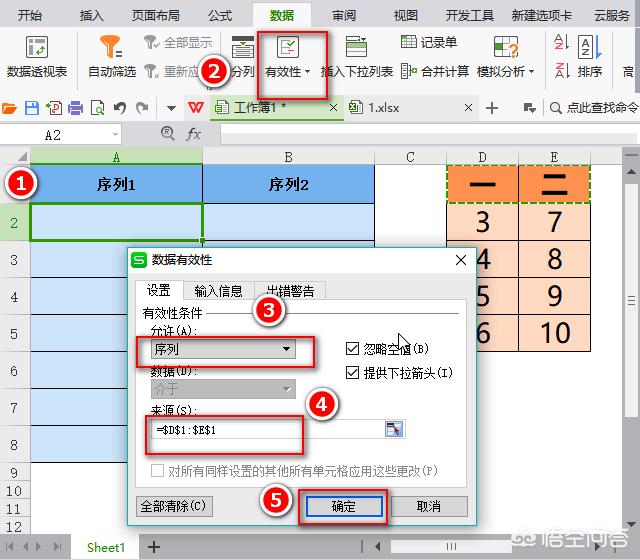The width and height of the screenshot is (640, 560).
Task: Click the formula bar input area
Action: (x=429, y=134)
